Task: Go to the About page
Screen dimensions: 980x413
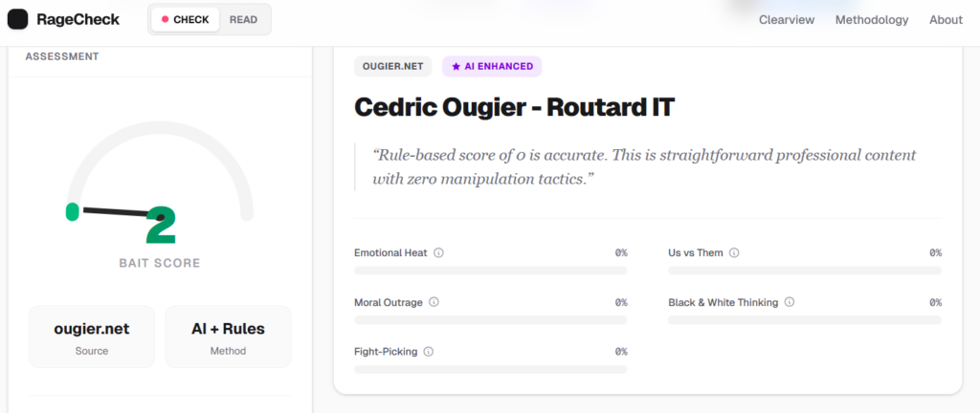Action: pos(946,20)
